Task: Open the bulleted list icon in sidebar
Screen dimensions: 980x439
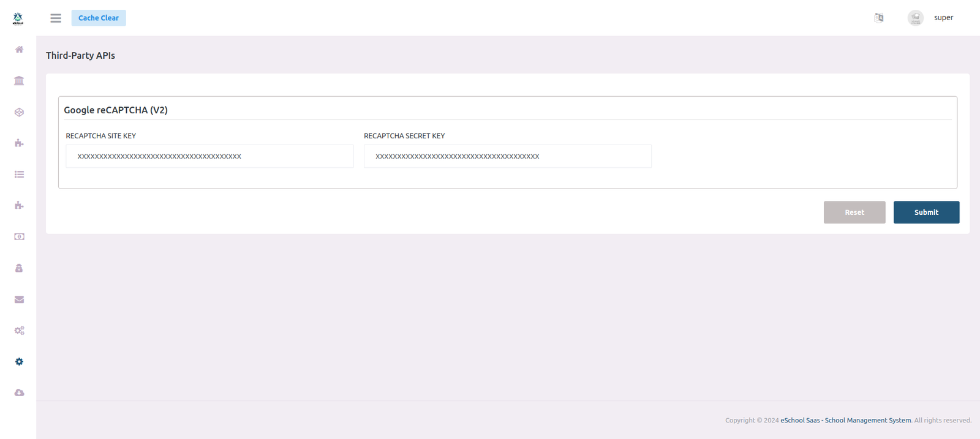Action: coord(19,174)
